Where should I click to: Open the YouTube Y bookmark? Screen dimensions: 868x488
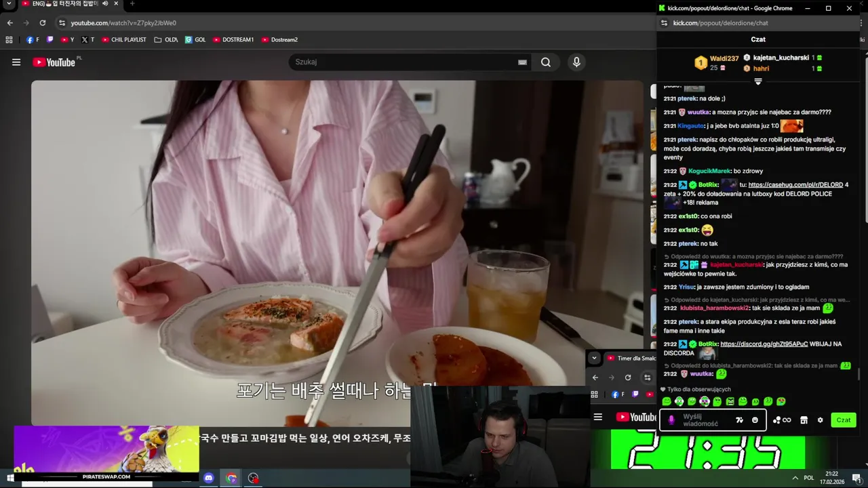click(67, 40)
